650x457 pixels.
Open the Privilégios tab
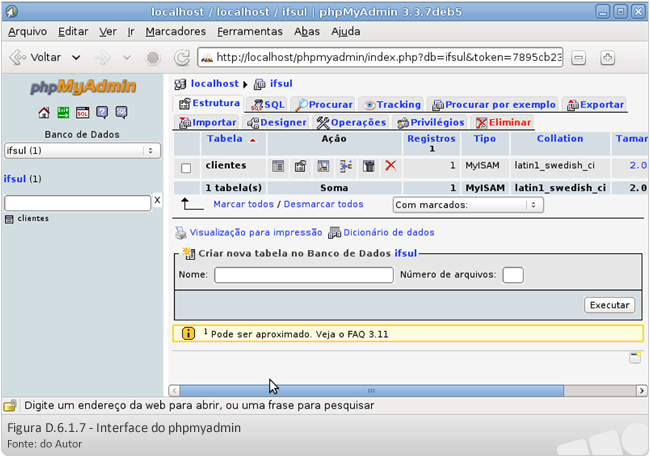[430, 123]
